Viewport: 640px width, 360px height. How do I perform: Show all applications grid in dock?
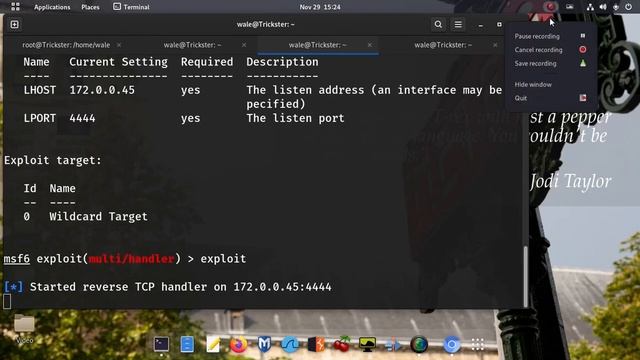tap(478, 344)
